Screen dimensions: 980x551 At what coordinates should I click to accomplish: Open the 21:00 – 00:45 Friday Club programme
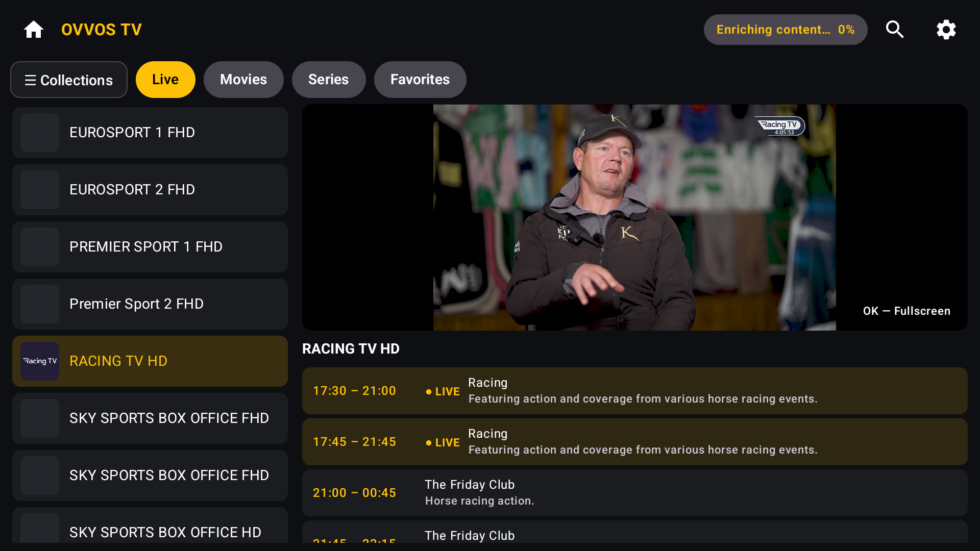click(634, 493)
